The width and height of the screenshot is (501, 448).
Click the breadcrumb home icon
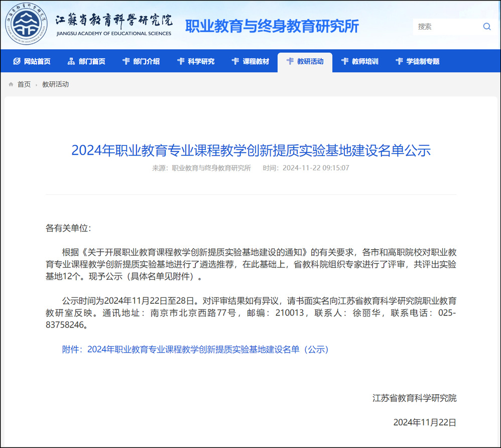pyautogui.click(x=11, y=84)
